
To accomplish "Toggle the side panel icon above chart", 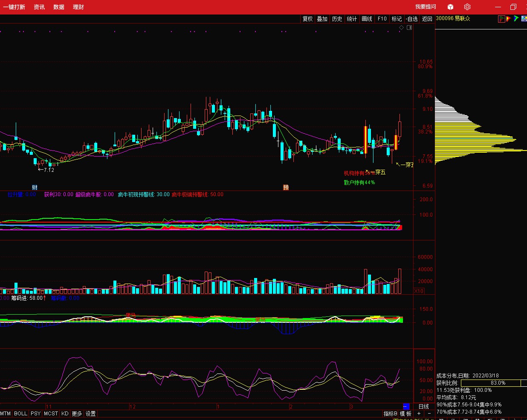I will (409, 27).
